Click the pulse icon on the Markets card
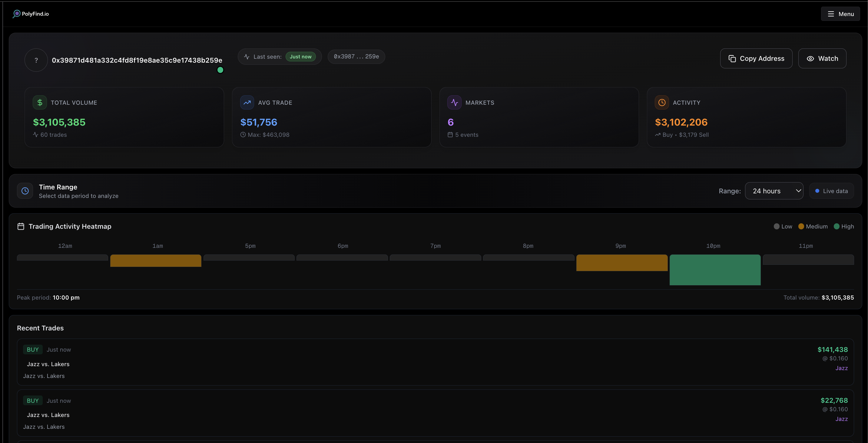Screen dimensions: 868x443 pyautogui.click(x=454, y=102)
